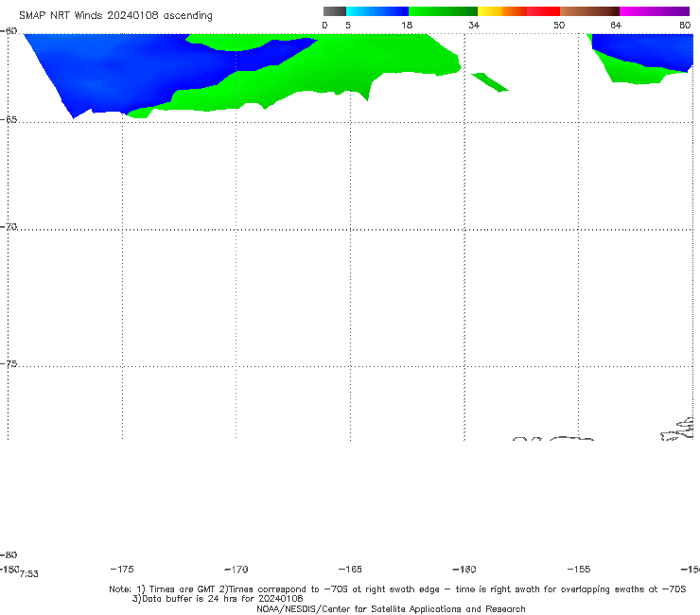Click the title 'SMAP NRT Winds 20240108 ascending'
The width and height of the screenshot is (700, 615).
coord(115,15)
